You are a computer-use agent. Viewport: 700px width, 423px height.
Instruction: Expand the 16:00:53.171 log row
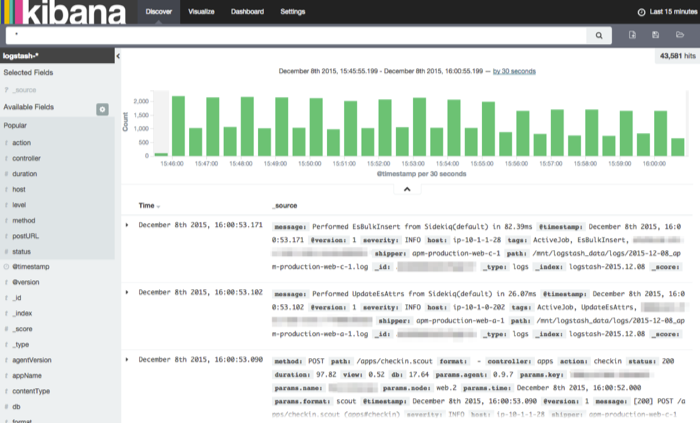[127, 225]
